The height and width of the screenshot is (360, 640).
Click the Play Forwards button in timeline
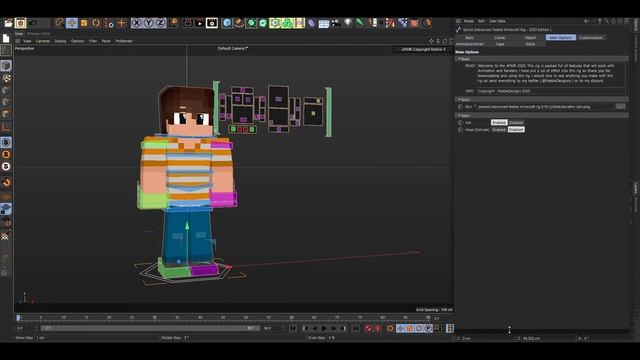324,328
